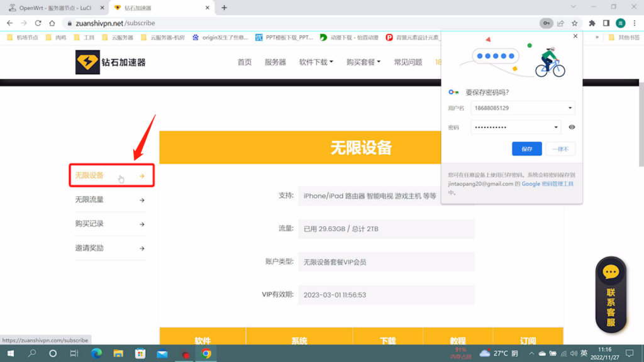The width and height of the screenshot is (644, 362).
Task: Select 购买记录 in the sidebar
Action: tap(110, 224)
